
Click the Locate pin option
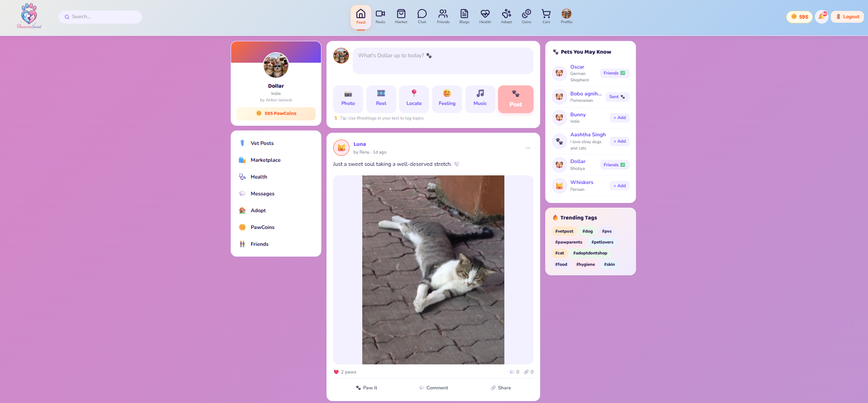click(x=414, y=99)
